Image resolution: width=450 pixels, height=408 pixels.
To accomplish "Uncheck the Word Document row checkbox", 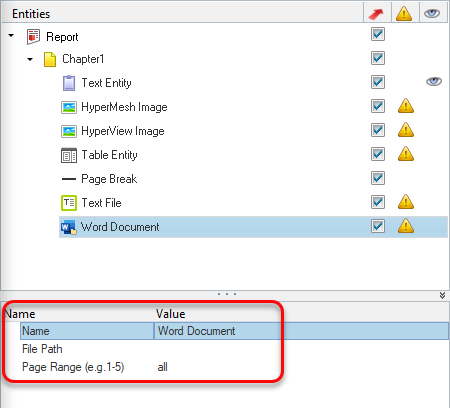I will pyautogui.click(x=378, y=226).
